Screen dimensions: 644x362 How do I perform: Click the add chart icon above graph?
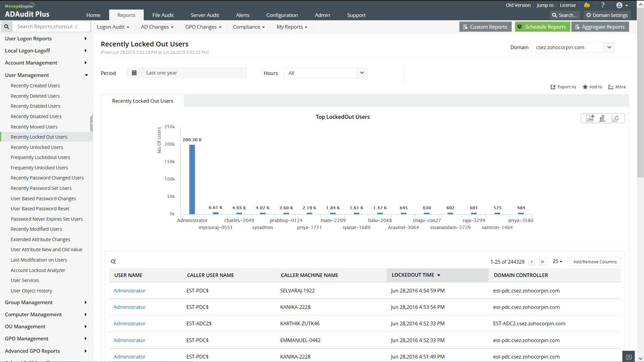(x=590, y=118)
